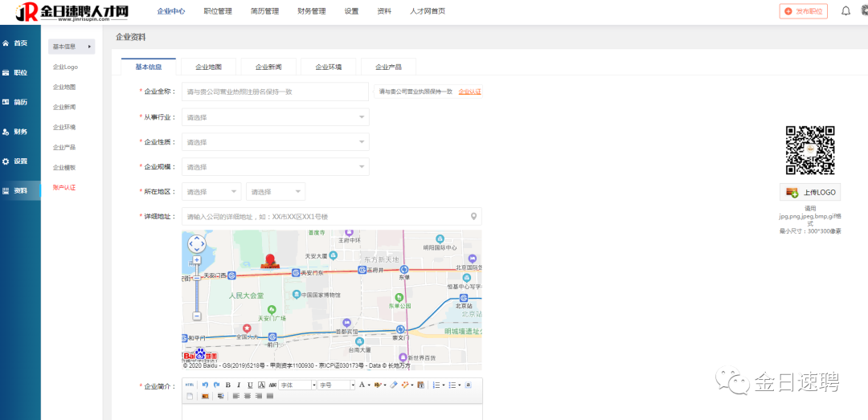The image size is (868, 420).
Task: Click the map pan compass control
Action: [197, 243]
